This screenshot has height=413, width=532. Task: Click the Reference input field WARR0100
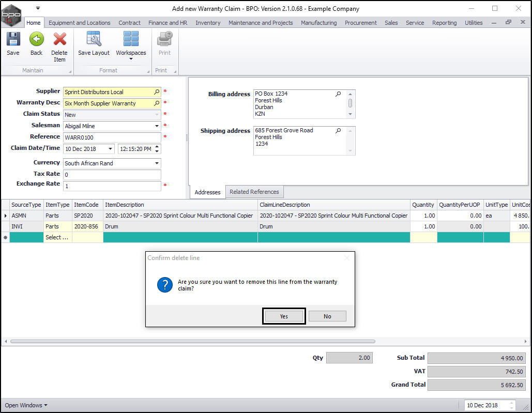(x=112, y=137)
